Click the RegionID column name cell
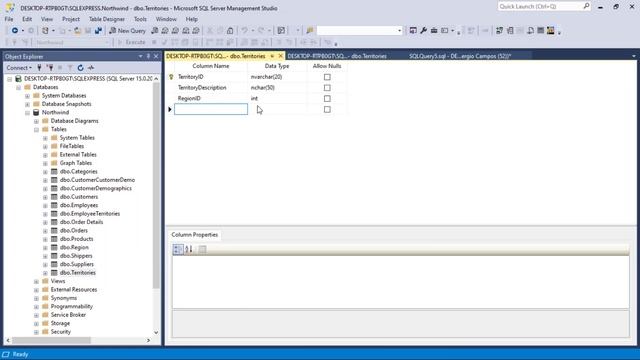 tap(211, 98)
